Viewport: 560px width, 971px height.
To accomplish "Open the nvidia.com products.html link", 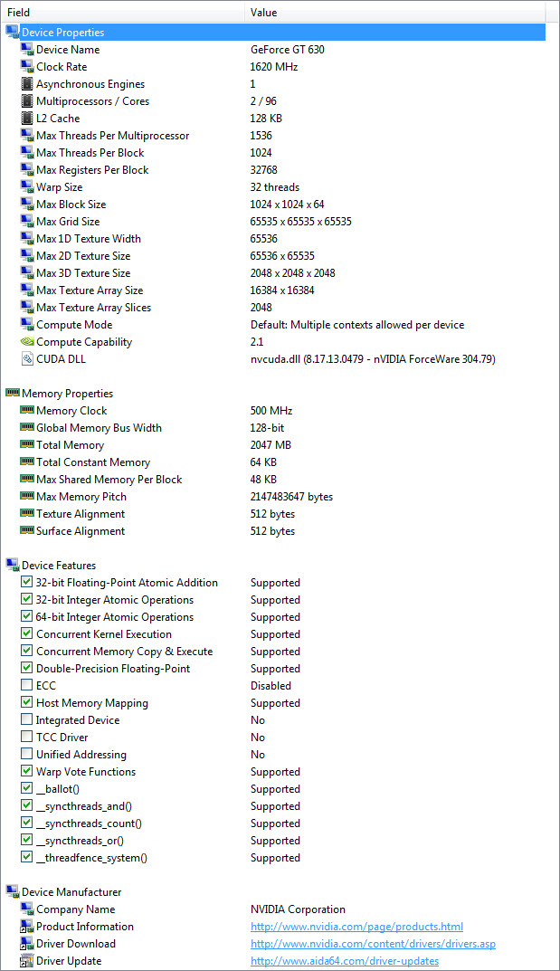I will 356,927.
